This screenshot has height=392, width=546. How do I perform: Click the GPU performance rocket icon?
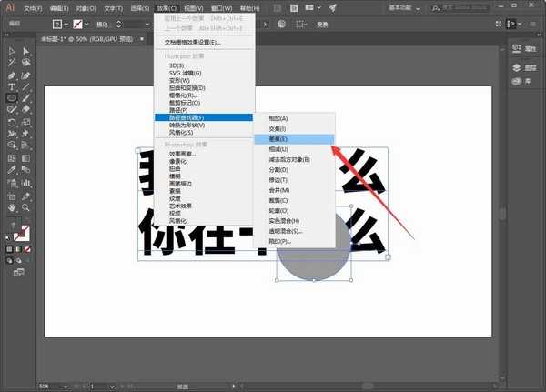[332, 7]
